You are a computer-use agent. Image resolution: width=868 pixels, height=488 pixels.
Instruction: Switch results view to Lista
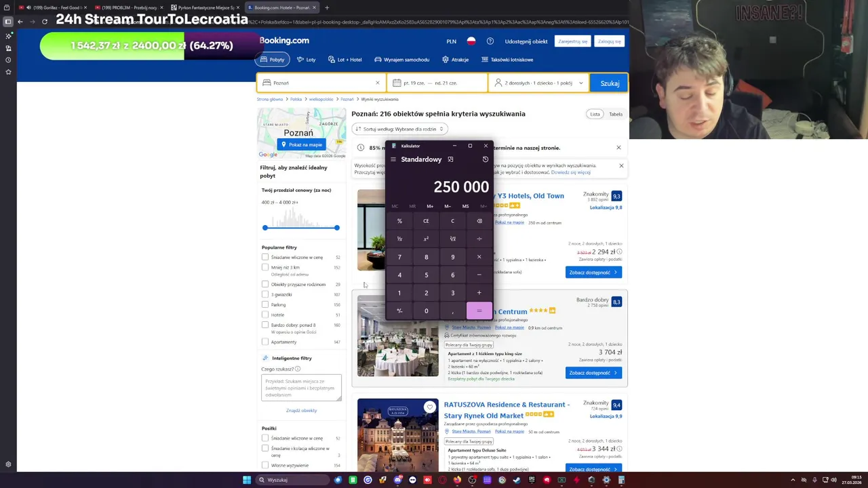point(595,114)
